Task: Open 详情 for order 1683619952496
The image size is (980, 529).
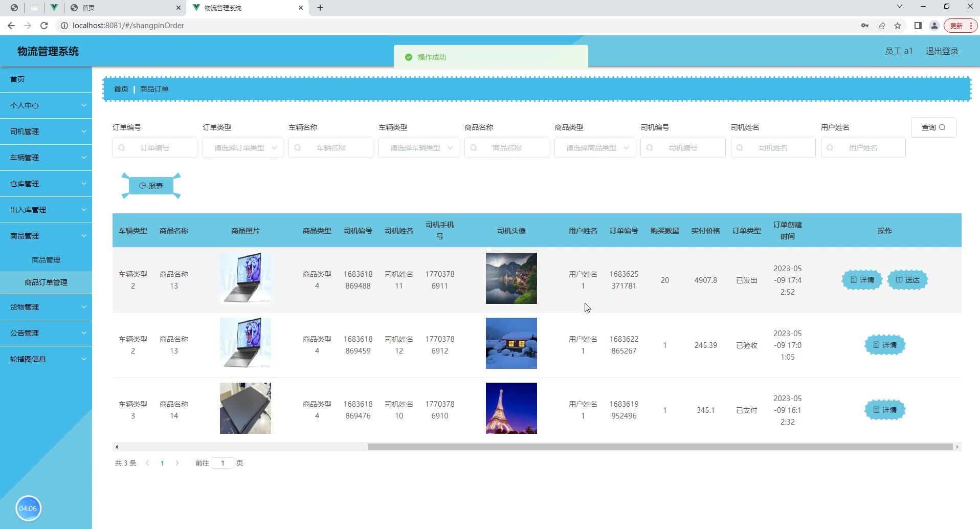Action: pyautogui.click(x=885, y=410)
